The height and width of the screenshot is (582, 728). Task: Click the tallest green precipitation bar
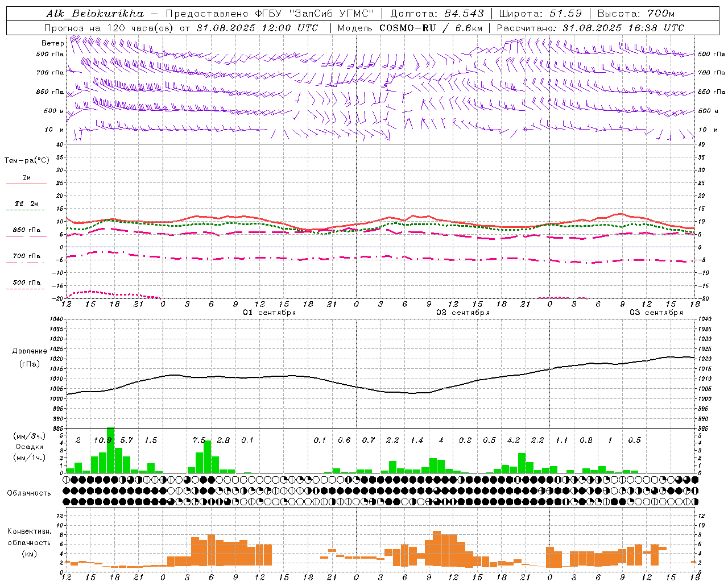[x=110, y=450]
